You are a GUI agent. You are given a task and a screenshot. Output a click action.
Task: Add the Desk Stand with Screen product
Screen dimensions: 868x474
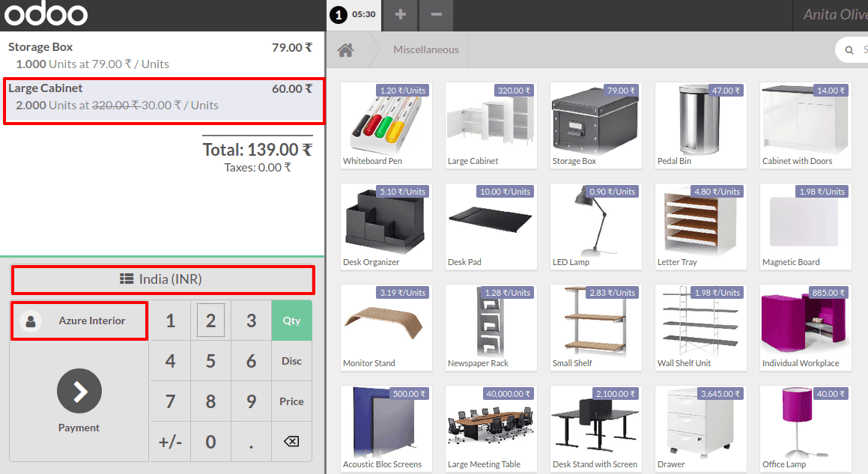(x=595, y=429)
